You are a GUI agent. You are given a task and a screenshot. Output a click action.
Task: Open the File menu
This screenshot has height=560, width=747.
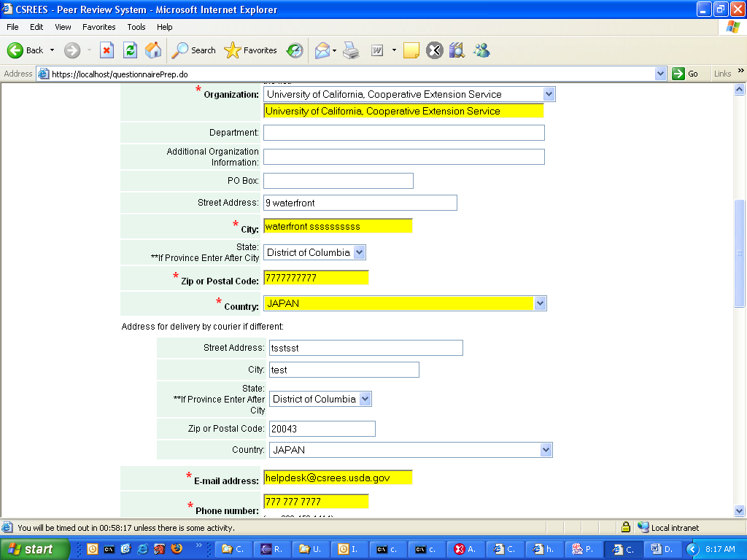coord(12,27)
